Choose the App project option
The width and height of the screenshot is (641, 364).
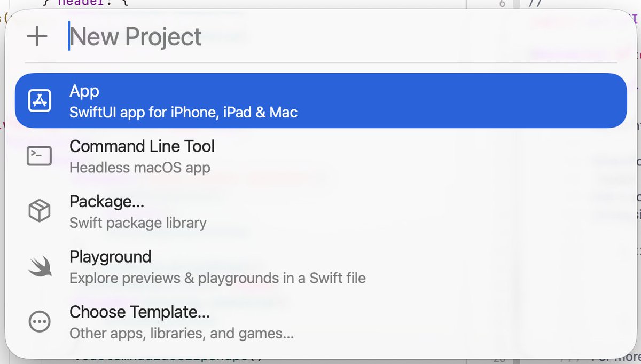(320, 101)
